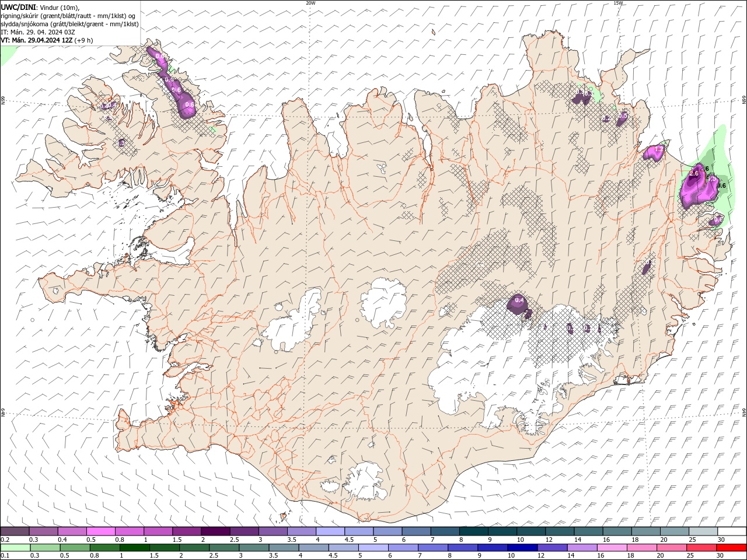Viewport: 747px width, 560px height.
Task: Select the 'IT: Mán. 29. 04. 2024 03Z' line
Action: tap(39, 32)
